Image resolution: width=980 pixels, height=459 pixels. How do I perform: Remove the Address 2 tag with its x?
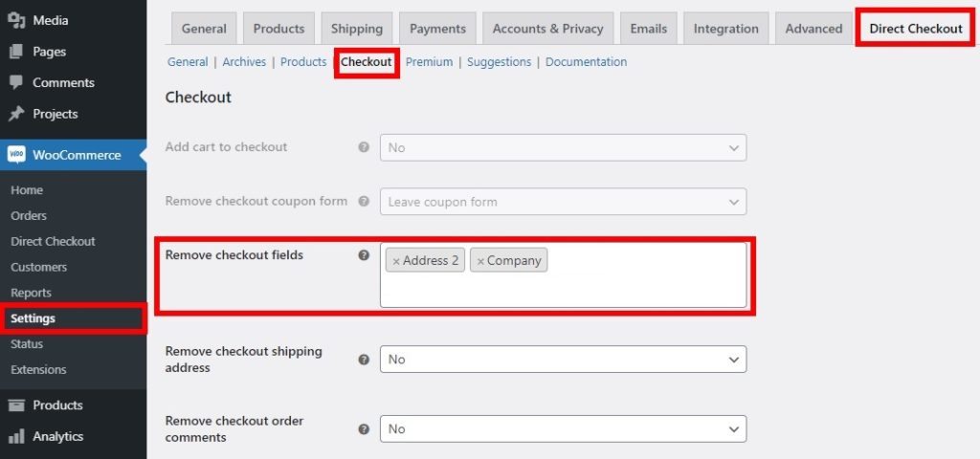pyautogui.click(x=395, y=261)
